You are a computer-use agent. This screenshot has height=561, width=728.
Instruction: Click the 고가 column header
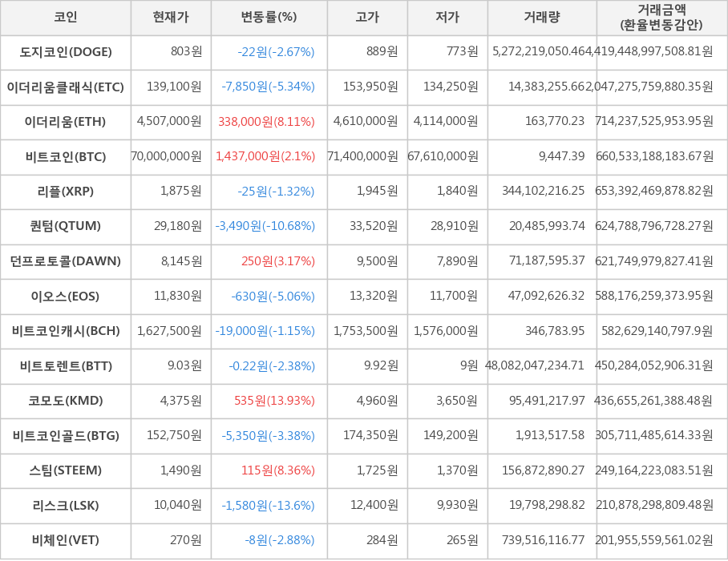click(x=366, y=18)
